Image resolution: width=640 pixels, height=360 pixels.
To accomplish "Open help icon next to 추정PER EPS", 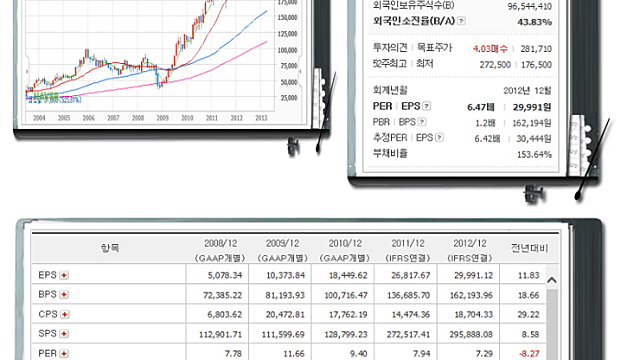I will [x=439, y=138].
